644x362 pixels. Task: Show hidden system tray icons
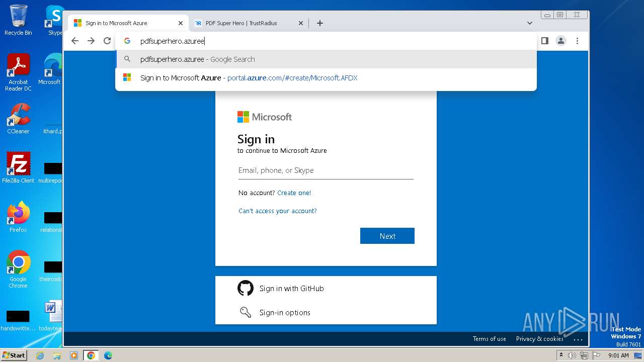pyautogui.click(x=561, y=355)
